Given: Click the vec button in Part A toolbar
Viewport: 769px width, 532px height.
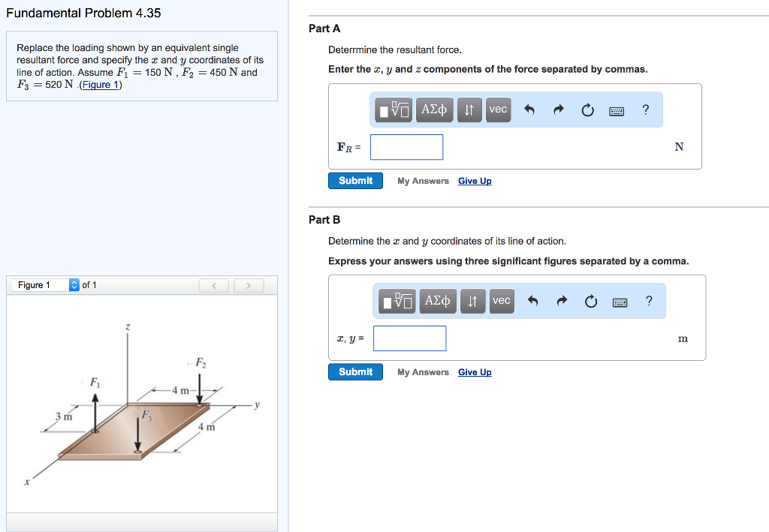Looking at the screenshot, I should 499,110.
